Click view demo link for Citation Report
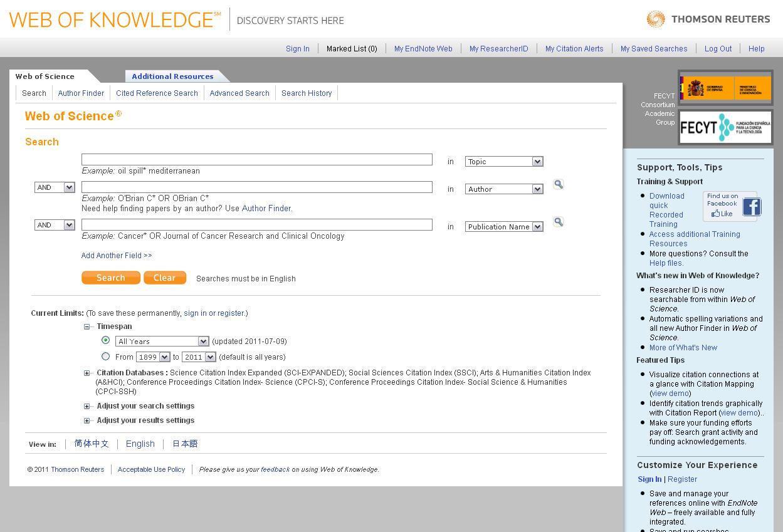 click(740, 413)
